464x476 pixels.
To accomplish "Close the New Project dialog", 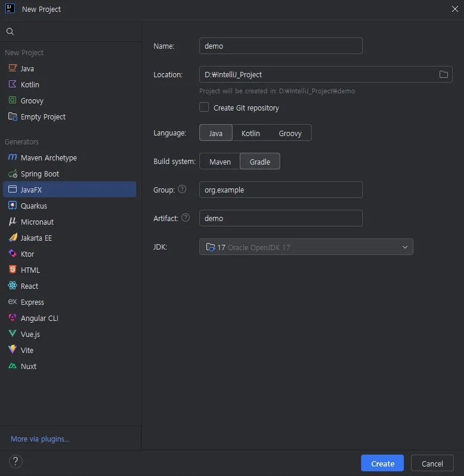I will click(x=454, y=9).
